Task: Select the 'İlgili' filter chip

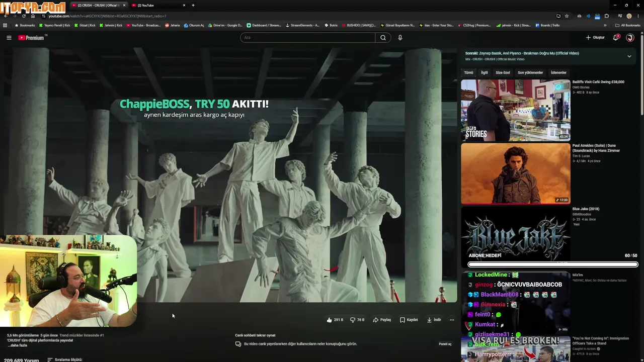Action: point(485,72)
